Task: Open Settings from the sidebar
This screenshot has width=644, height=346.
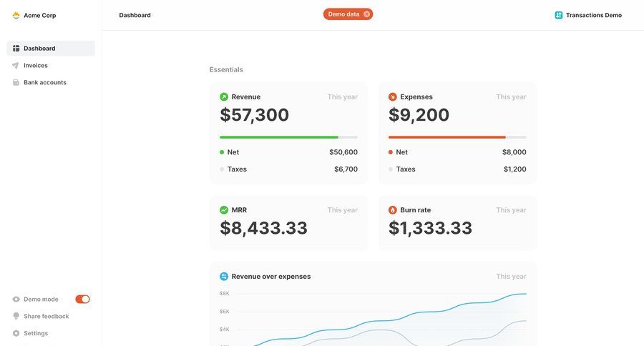Action: click(x=36, y=333)
